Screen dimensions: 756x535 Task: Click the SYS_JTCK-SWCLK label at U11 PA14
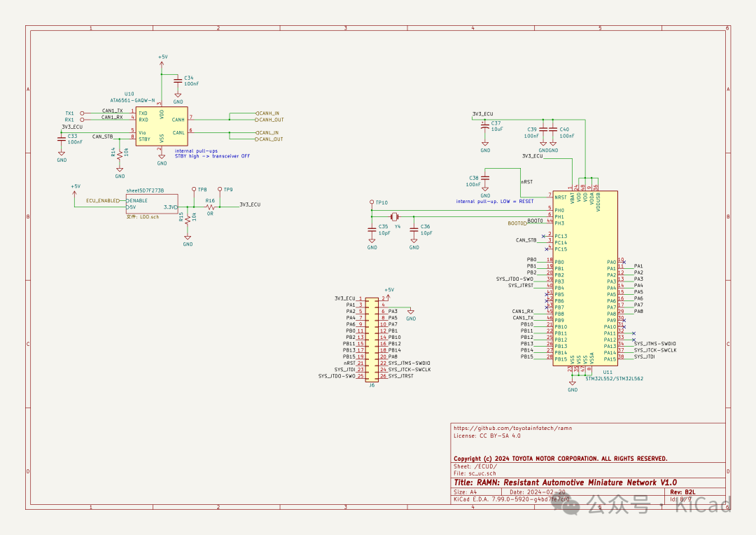coord(655,350)
